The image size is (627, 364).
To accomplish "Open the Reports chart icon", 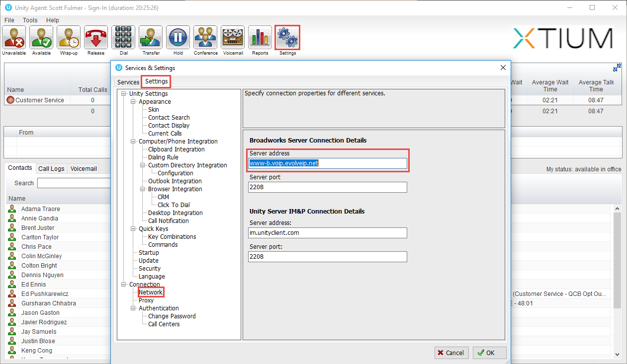I will tap(260, 38).
